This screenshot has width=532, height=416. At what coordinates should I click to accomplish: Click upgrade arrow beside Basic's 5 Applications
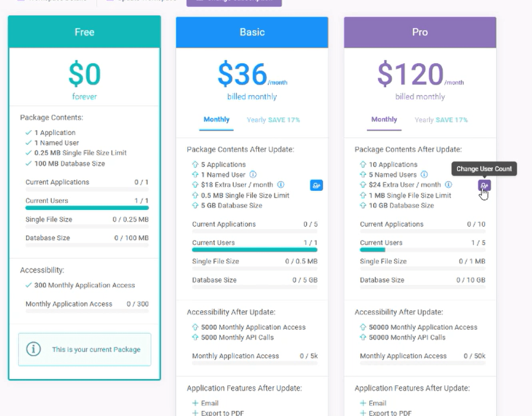point(195,164)
